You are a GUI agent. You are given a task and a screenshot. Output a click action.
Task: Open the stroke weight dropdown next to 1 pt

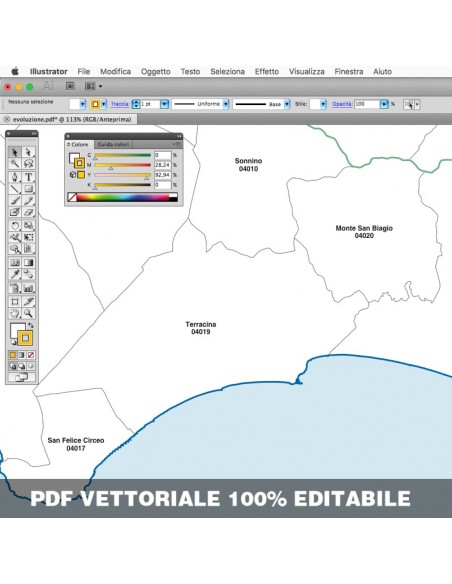pyautogui.click(x=164, y=104)
